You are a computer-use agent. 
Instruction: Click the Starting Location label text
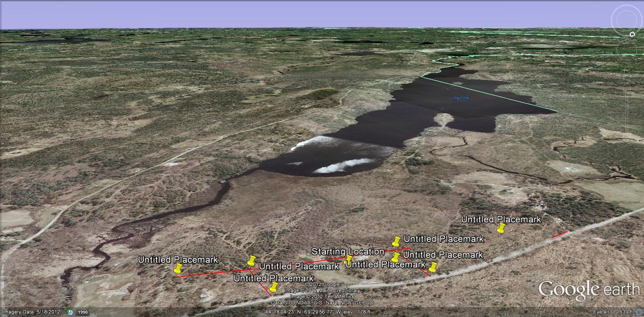pyautogui.click(x=348, y=251)
